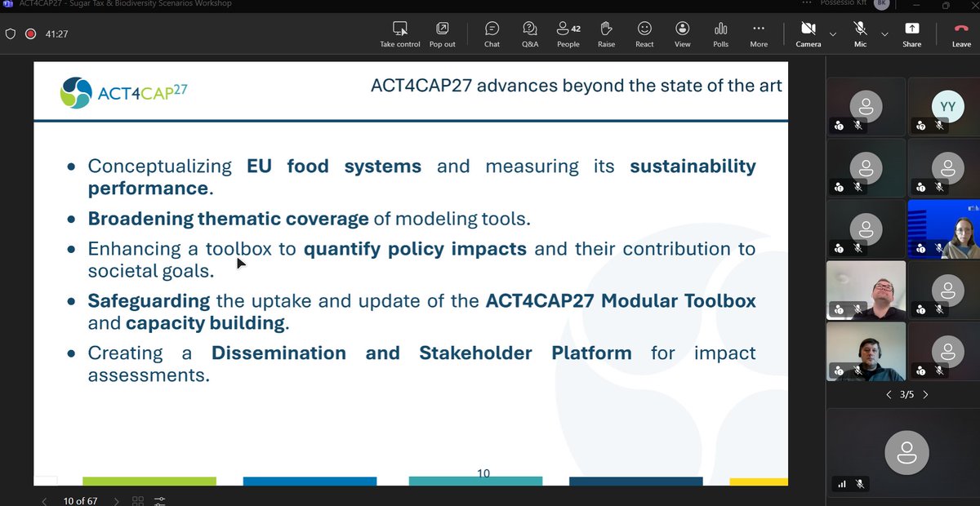Viewport: 980px width, 506px height.
Task: Raise your hand in the meeting
Action: click(606, 34)
